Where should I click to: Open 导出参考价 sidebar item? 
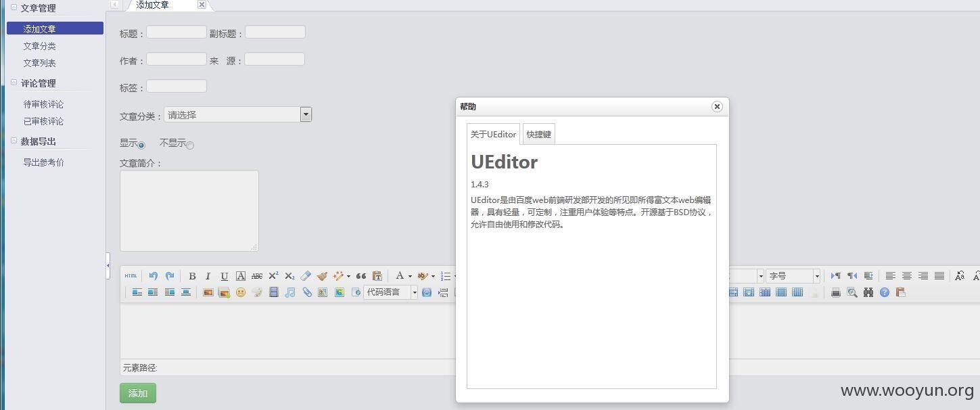point(43,162)
